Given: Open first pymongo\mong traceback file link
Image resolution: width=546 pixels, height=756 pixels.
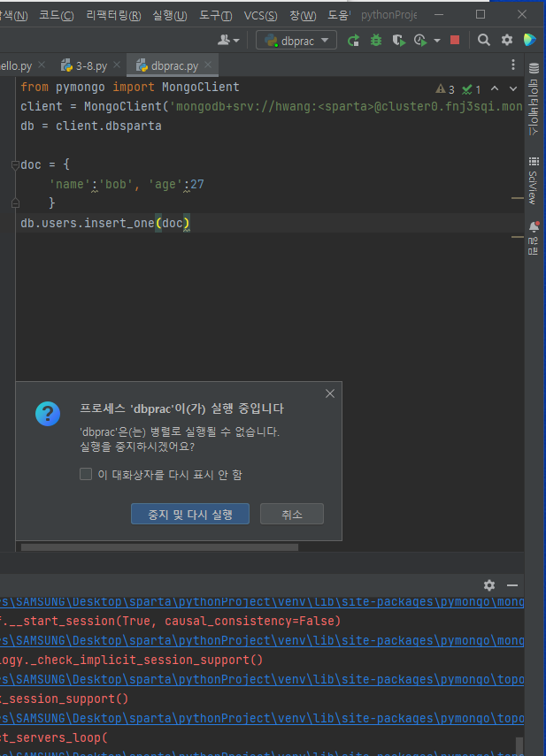Looking at the screenshot, I should (x=262, y=602).
